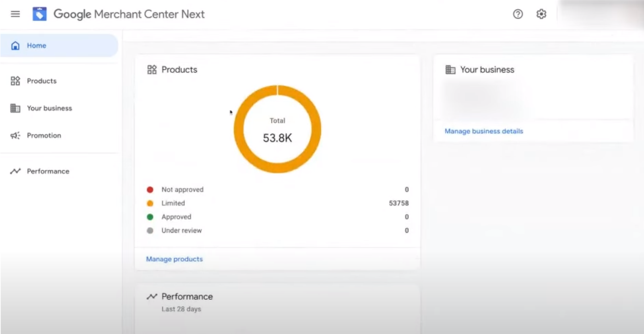The height and width of the screenshot is (334, 644).
Task: Click the Home house icon in sidebar
Action: point(15,46)
